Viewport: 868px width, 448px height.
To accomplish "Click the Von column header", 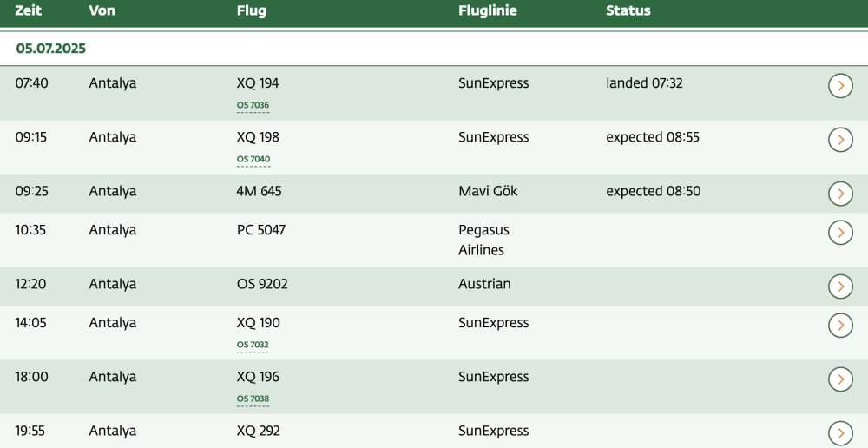I will click(x=102, y=11).
